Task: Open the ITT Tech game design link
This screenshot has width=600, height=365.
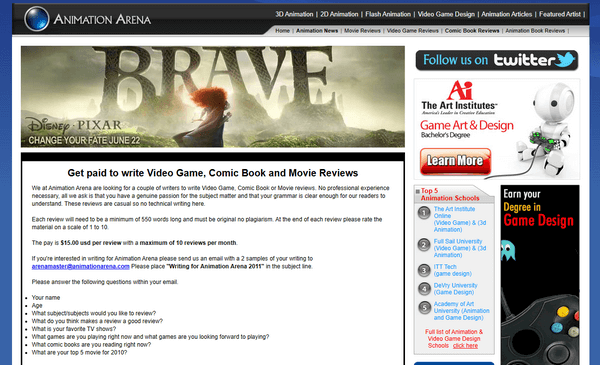Action: (452, 270)
